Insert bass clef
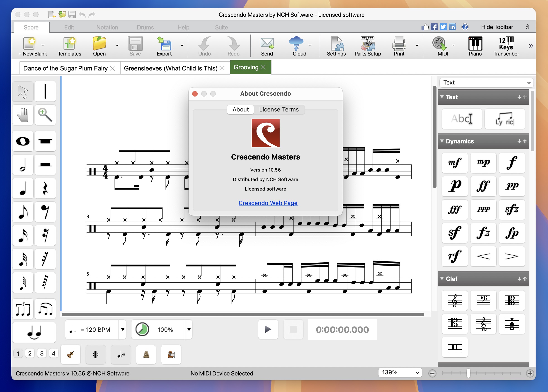548x392 pixels. 483,300
